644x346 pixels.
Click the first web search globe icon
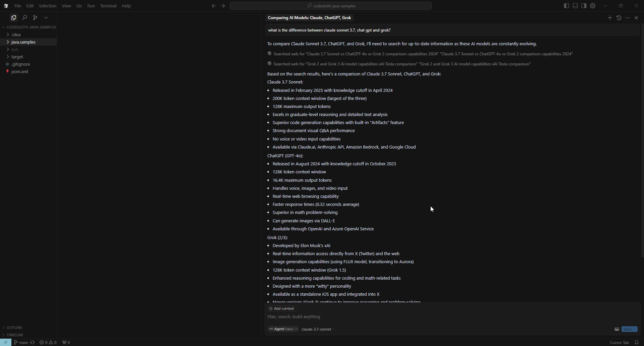[269, 54]
